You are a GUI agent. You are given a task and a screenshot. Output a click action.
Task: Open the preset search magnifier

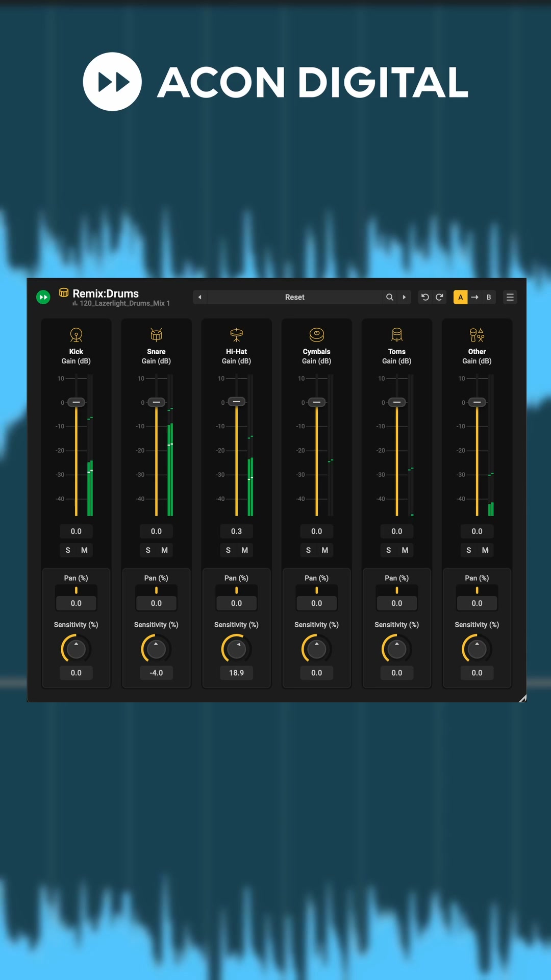[390, 297]
